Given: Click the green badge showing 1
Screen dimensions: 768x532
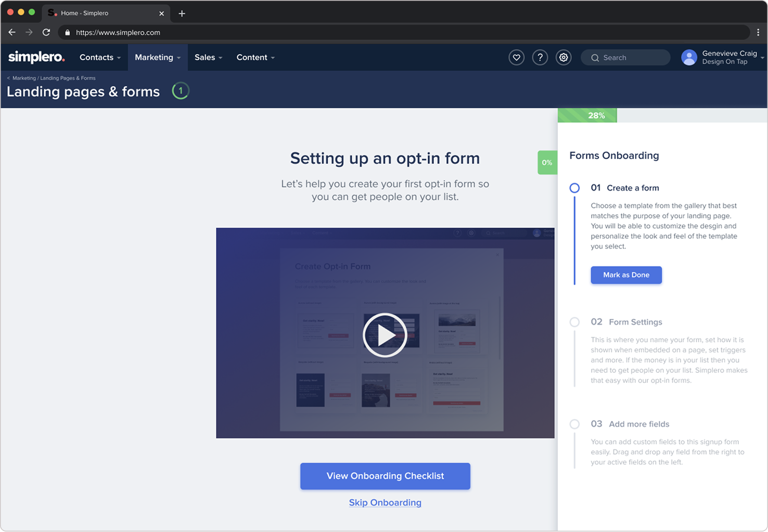Looking at the screenshot, I should pos(181,91).
